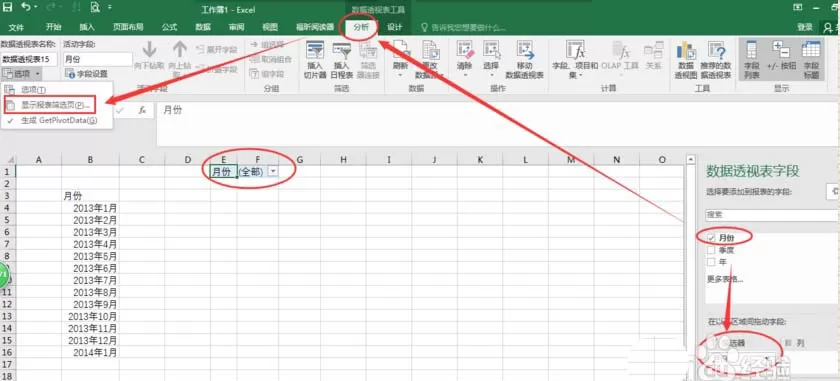Switch to the Foxit Reader (福昕阅读器) tab
Screen dimensions: 840x381
(315, 27)
